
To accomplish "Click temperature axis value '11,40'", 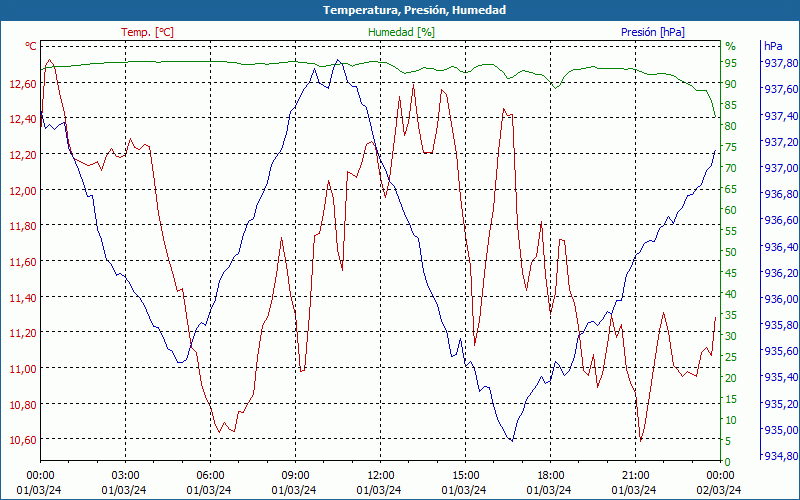I will (x=23, y=297).
